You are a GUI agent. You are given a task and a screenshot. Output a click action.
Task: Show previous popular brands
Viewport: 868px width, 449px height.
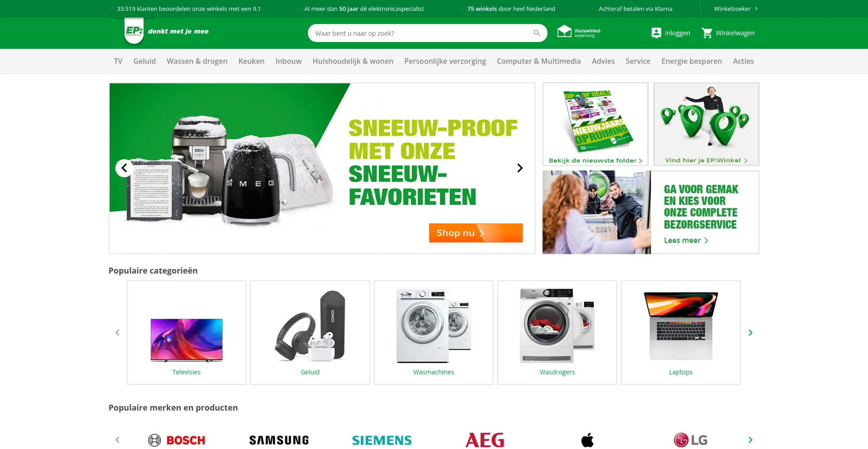pyautogui.click(x=118, y=440)
